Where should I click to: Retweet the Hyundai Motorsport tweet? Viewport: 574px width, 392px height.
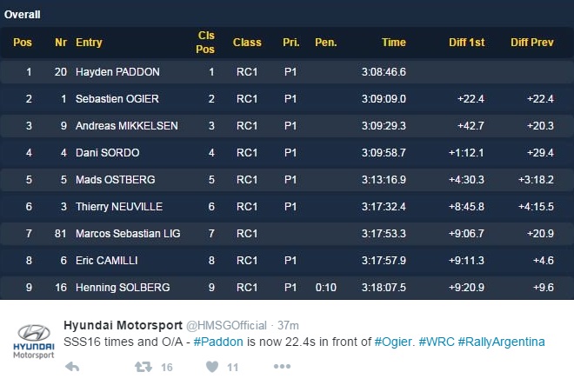tap(143, 367)
